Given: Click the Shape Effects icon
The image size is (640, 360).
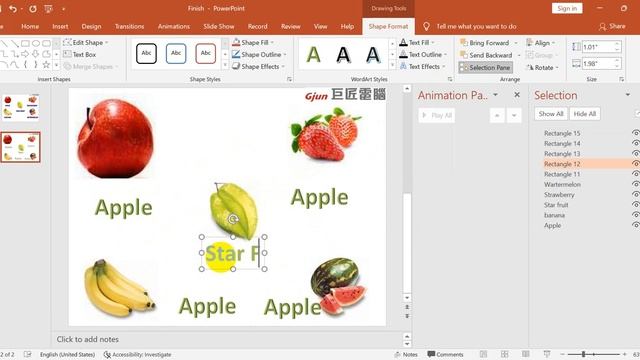Looking at the screenshot, I should (236, 66).
